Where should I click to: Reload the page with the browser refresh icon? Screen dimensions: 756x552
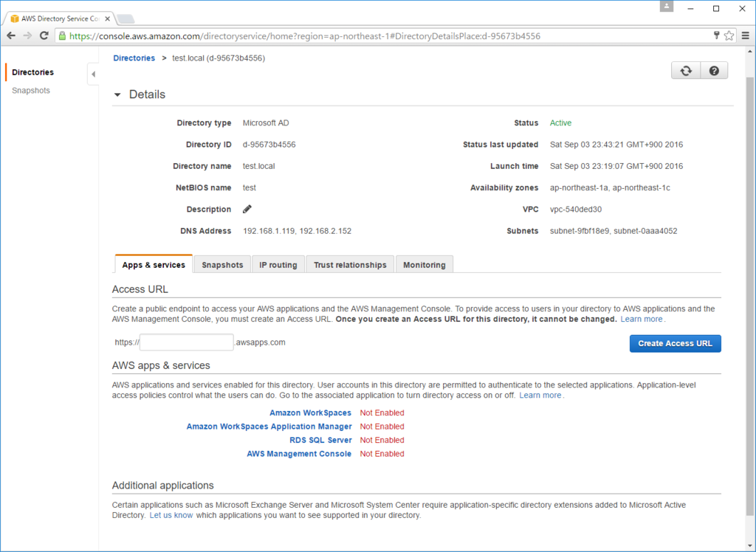click(x=44, y=35)
